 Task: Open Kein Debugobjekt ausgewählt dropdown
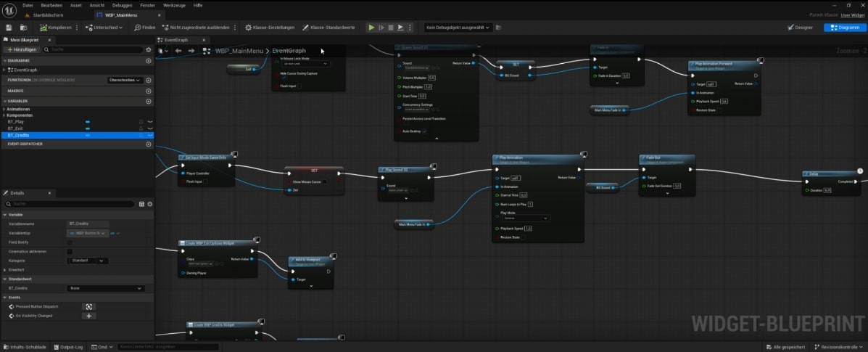tap(458, 28)
